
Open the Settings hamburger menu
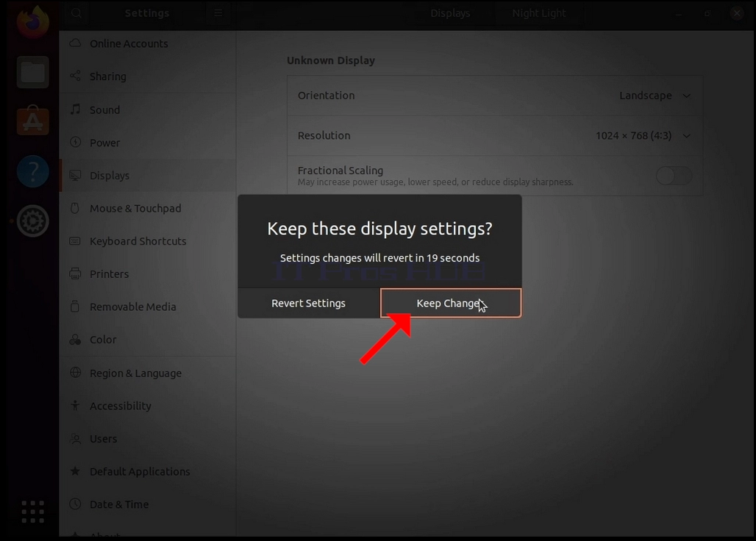[218, 13]
